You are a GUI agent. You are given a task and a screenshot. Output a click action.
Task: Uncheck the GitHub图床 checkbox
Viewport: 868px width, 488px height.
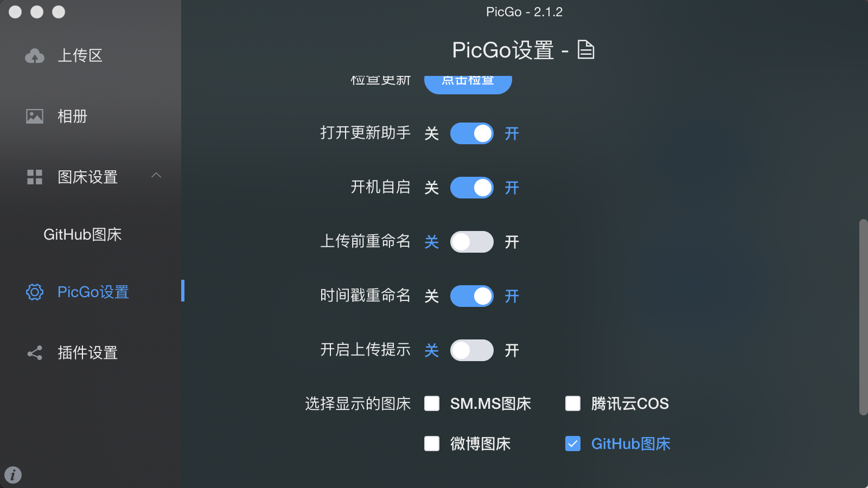[x=573, y=444]
